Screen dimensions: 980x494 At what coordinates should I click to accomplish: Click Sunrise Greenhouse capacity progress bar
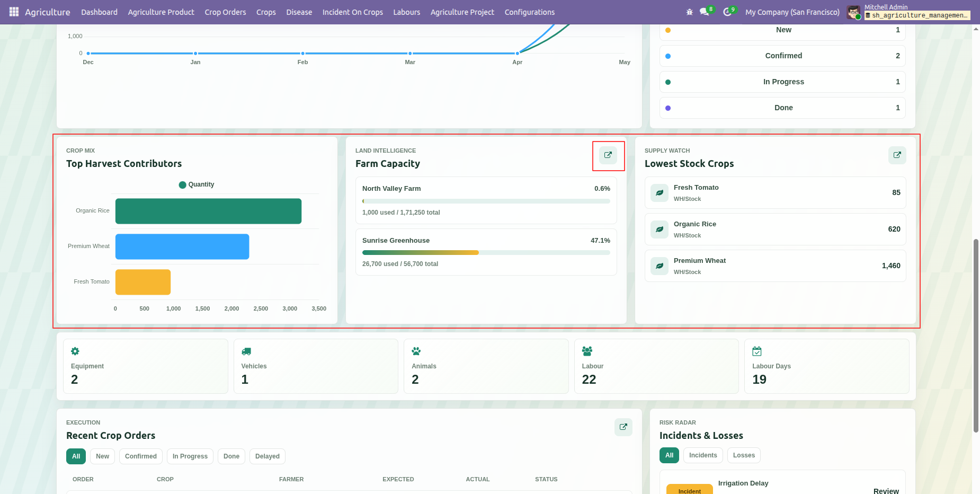[486, 253]
